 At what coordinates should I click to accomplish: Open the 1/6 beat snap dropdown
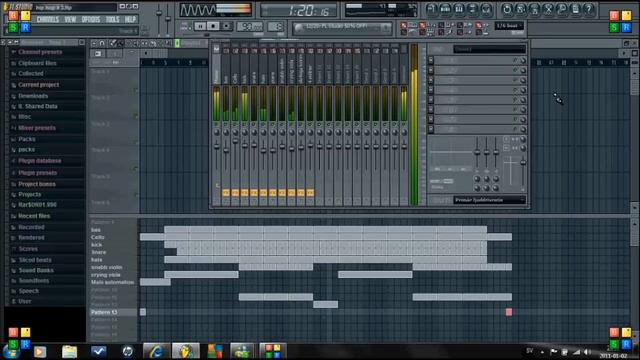509,26
